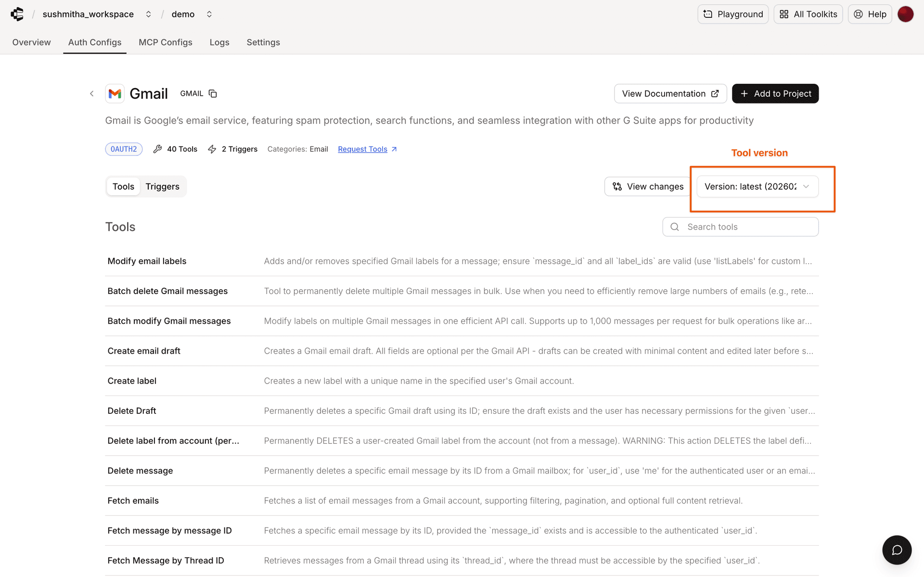Click the Composio logo in top left

point(17,14)
